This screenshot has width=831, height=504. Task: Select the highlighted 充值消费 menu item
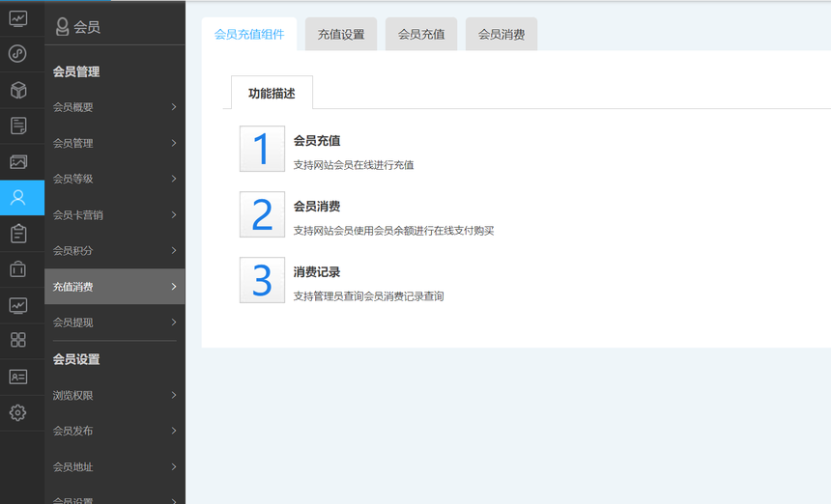click(114, 287)
